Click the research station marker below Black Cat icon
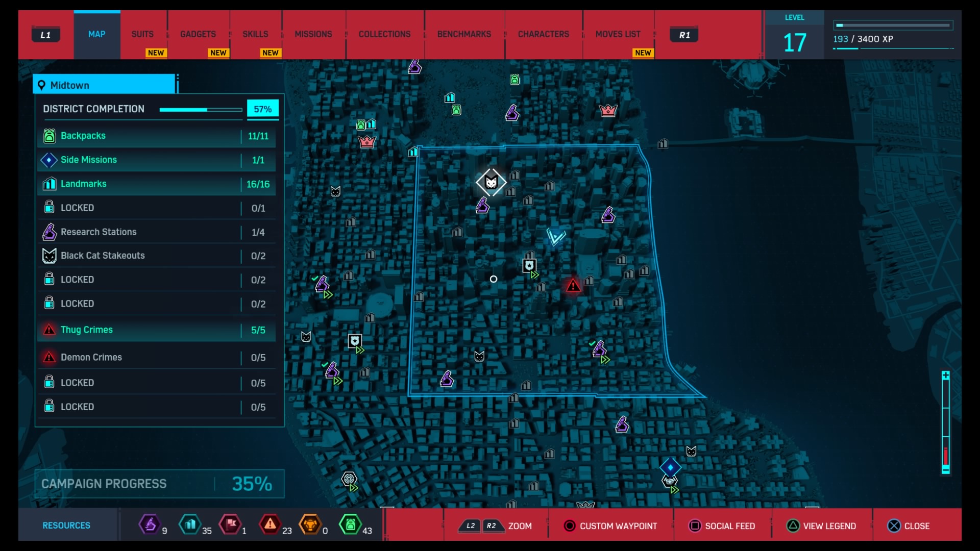The height and width of the screenshot is (551, 980). [x=483, y=206]
